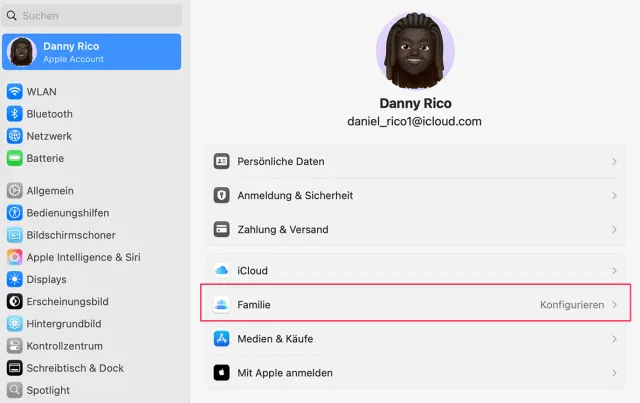The image size is (640, 403).
Task: Click Schreibtisch & Dock label
Action: [75, 368]
